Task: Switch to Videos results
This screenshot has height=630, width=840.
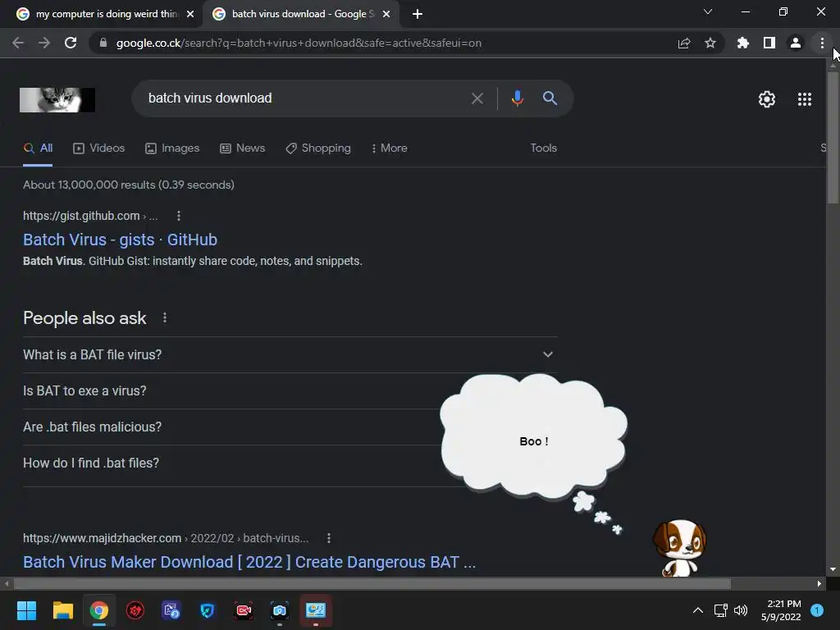Action: coord(99,148)
